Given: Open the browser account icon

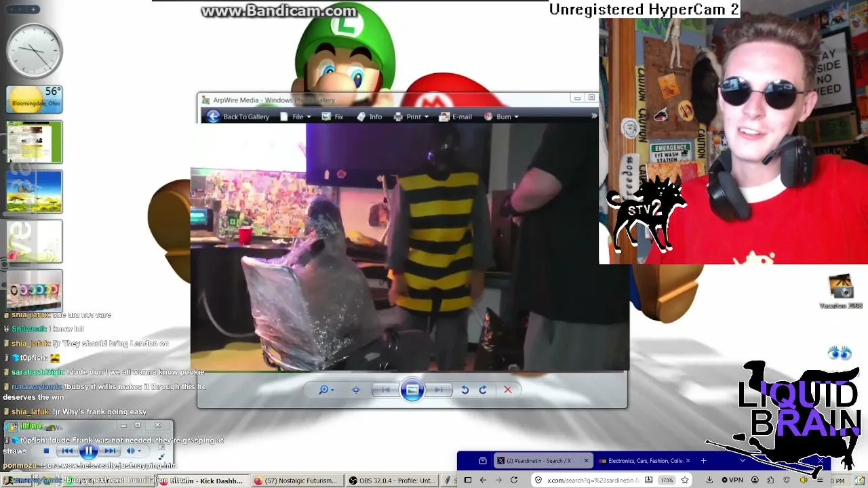Looking at the screenshot, I should coord(755,480).
